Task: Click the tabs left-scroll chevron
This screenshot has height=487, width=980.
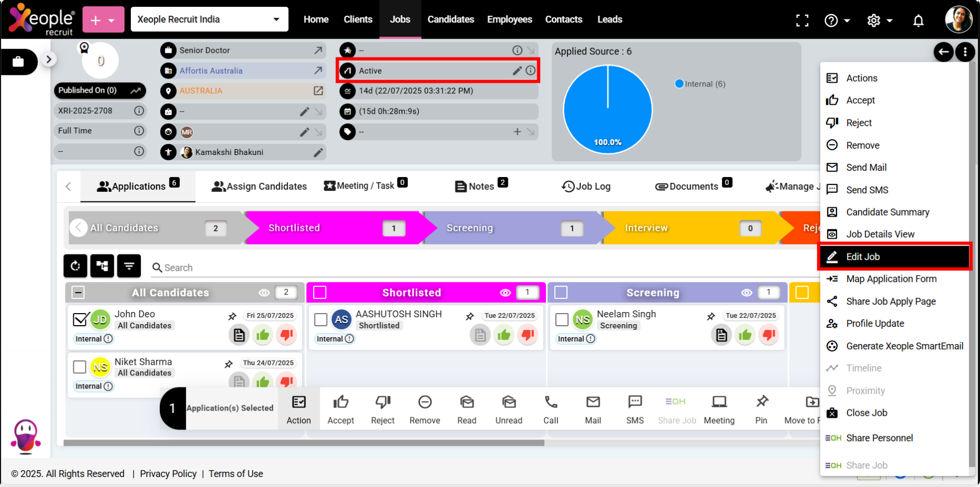Action: [68, 187]
